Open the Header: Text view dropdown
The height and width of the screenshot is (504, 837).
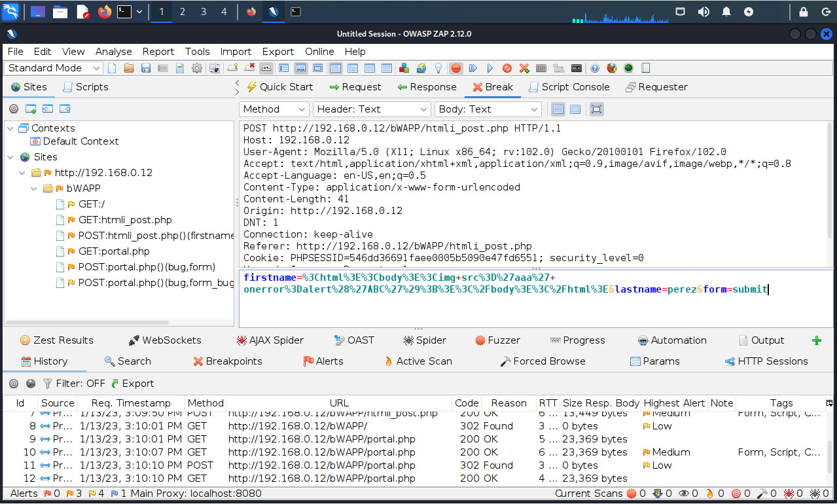coord(371,109)
